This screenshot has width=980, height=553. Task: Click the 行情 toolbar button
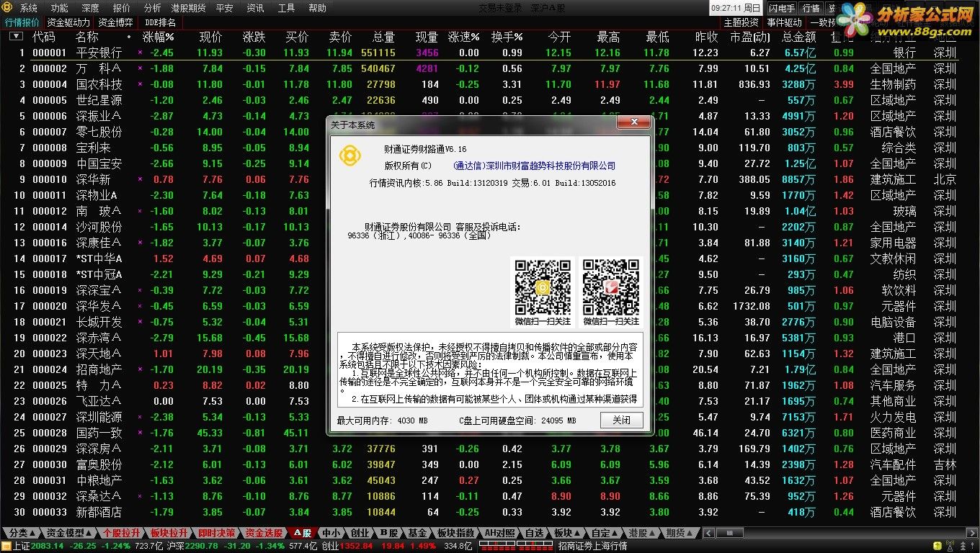[x=811, y=8]
